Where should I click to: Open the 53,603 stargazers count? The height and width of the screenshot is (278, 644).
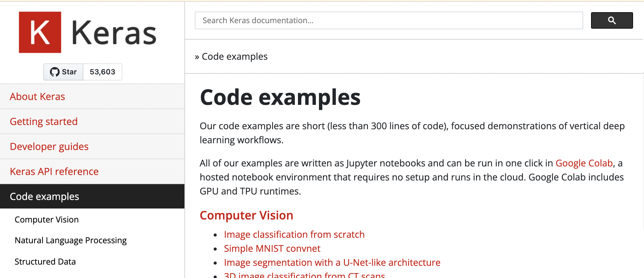(103, 72)
